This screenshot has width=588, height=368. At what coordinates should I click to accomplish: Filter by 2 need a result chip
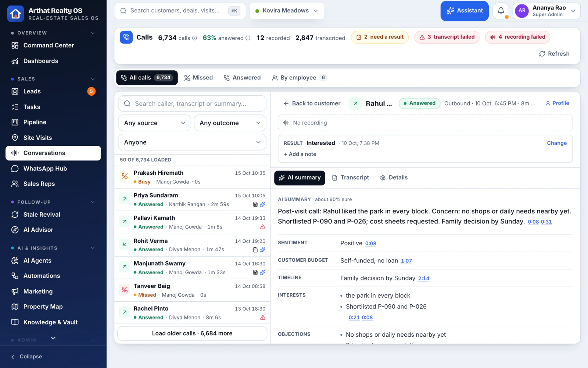380,37
